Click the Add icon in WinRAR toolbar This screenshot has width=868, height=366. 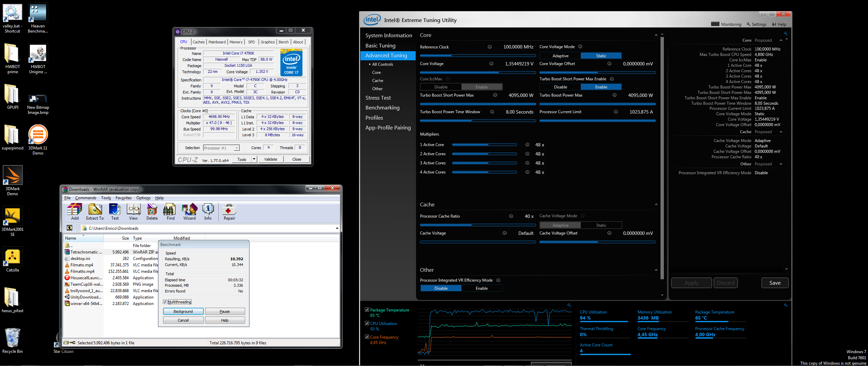75,212
